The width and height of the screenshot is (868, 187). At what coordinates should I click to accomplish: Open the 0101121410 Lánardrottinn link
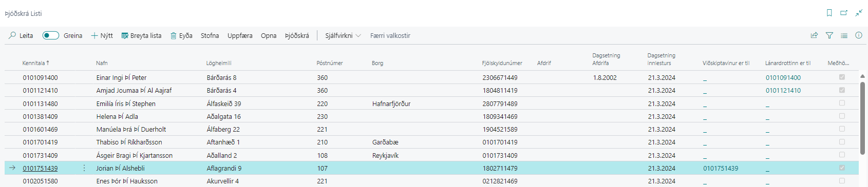click(783, 91)
